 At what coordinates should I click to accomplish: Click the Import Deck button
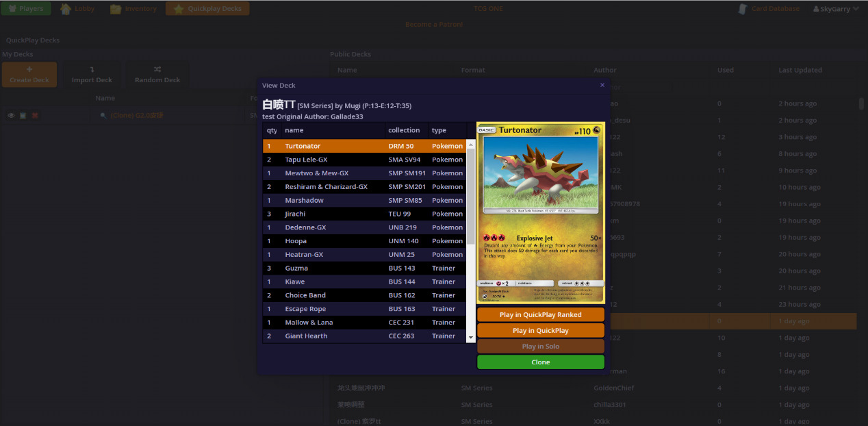92,75
